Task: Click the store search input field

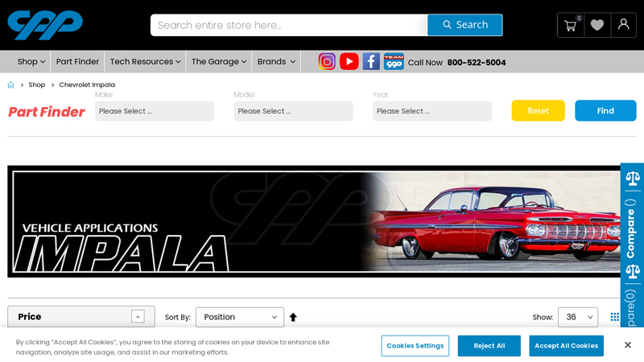Action: 289,25
